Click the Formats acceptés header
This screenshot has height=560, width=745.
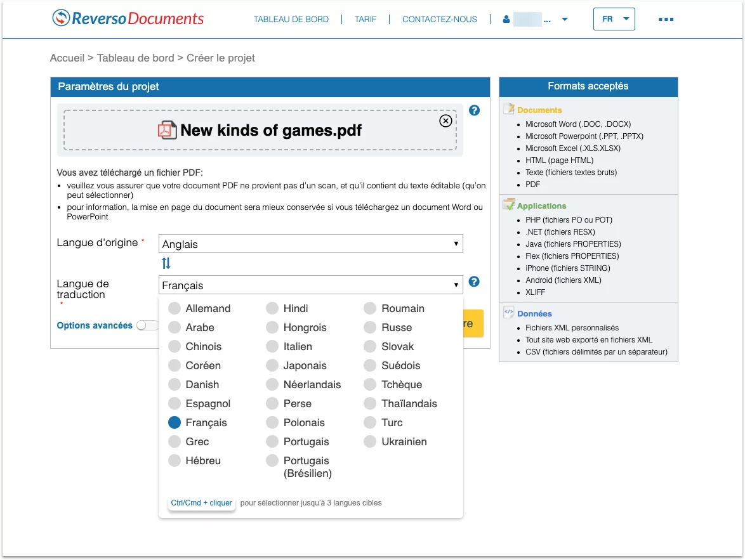[x=588, y=86]
